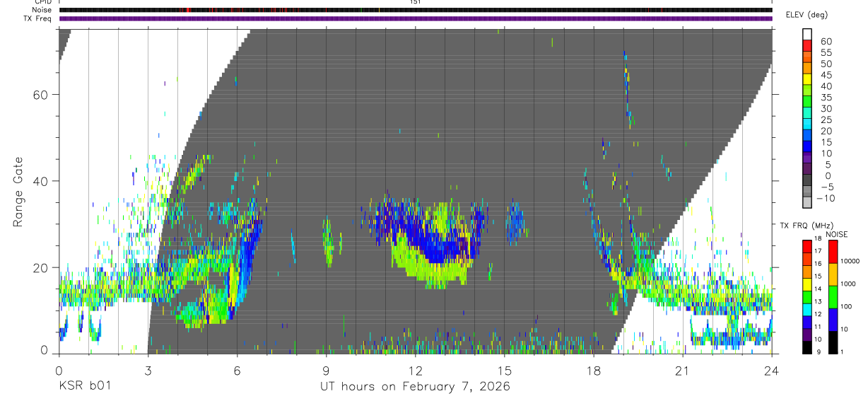Click the 60 label on ELEV colorbar
The height and width of the screenshot is (401, 868).
click(826, 41)
